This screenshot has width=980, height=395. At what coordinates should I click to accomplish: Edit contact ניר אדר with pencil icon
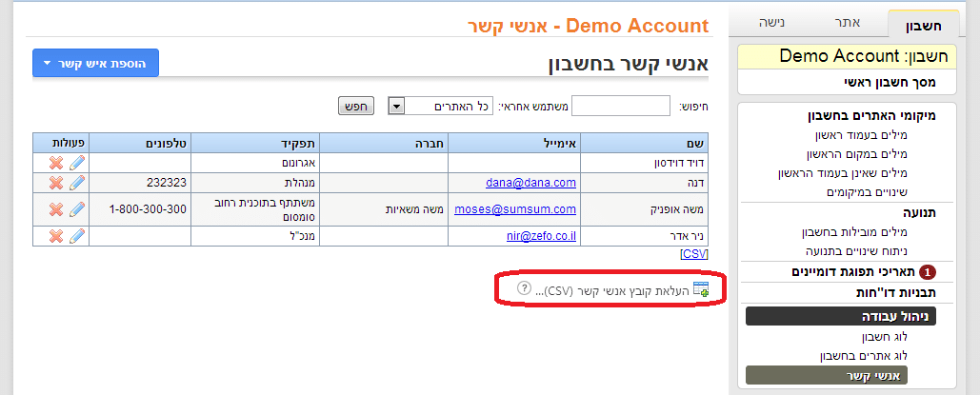point(76,236)
